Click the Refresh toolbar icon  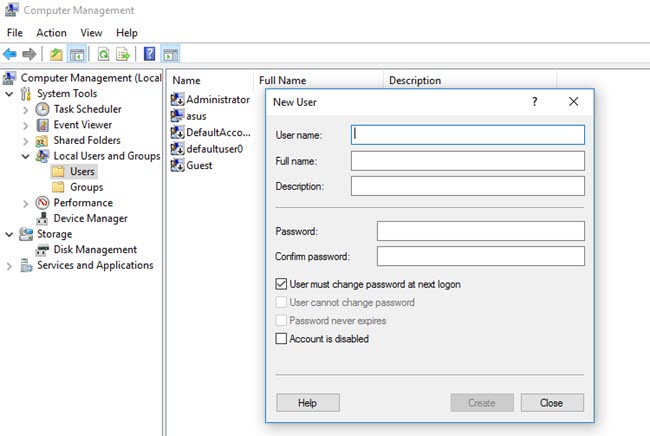[102, 54]
